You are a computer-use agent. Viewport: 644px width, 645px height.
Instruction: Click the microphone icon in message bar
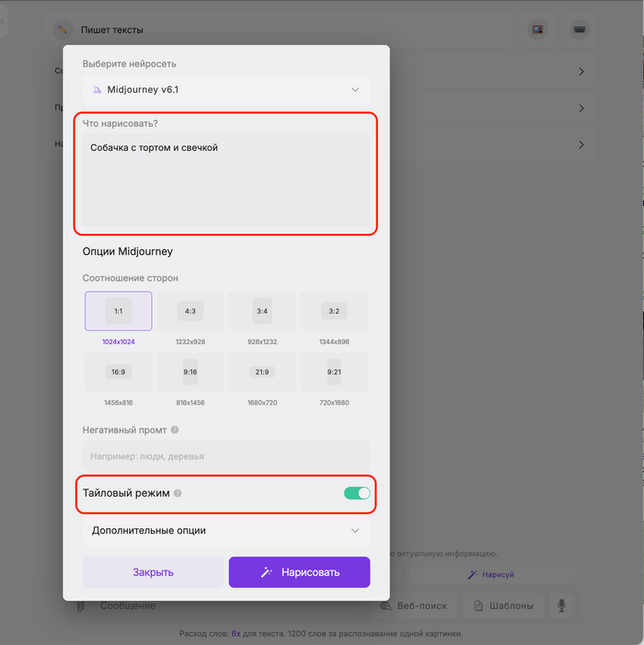point(559,605)
